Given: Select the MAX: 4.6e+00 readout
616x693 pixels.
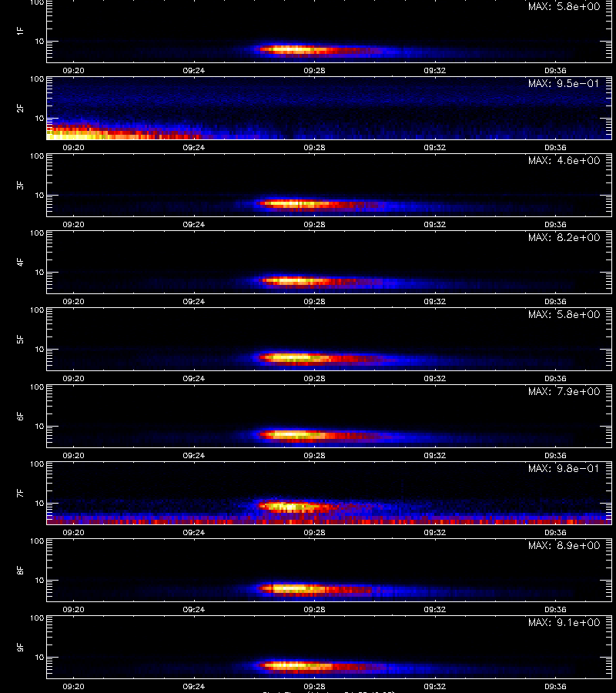Looking at the screenshot, I should (x=564, y=160).
